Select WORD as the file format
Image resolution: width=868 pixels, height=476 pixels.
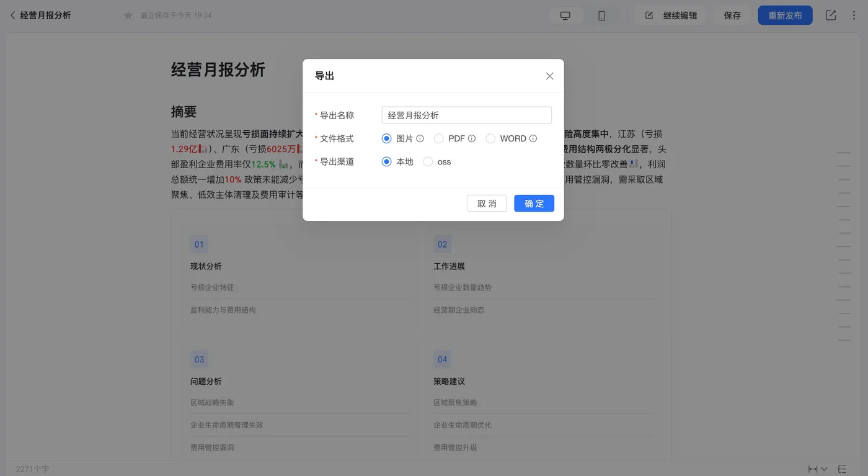[490, 138]
